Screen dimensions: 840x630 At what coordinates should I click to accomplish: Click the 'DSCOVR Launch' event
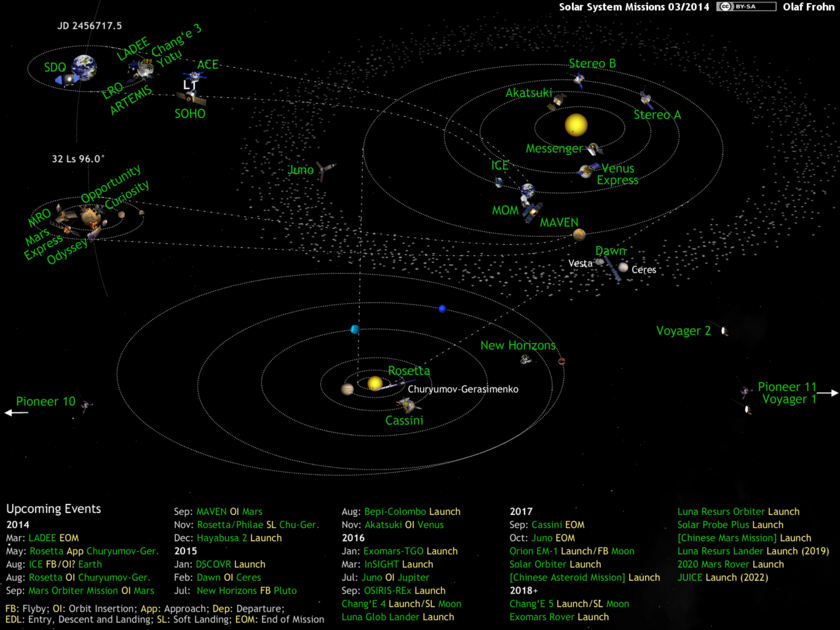tap(230, 564)
